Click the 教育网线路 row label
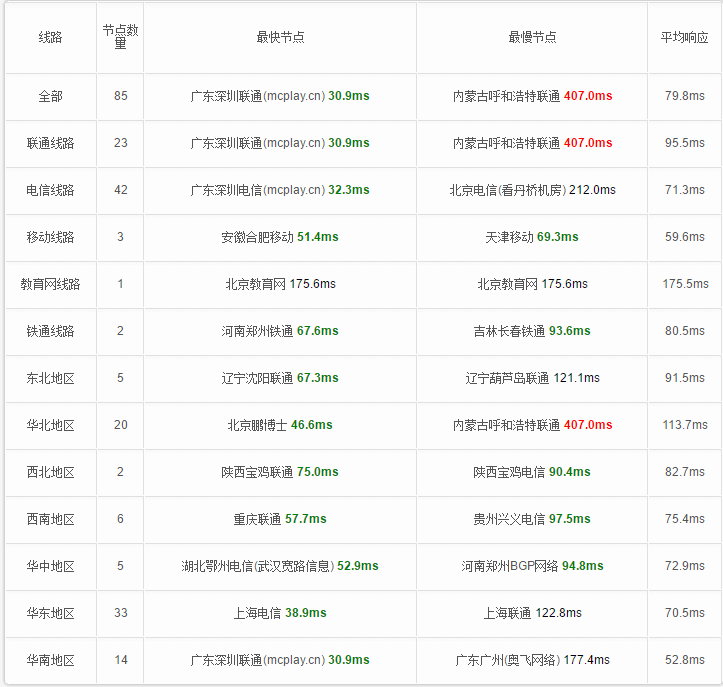 tap(50, 284)
